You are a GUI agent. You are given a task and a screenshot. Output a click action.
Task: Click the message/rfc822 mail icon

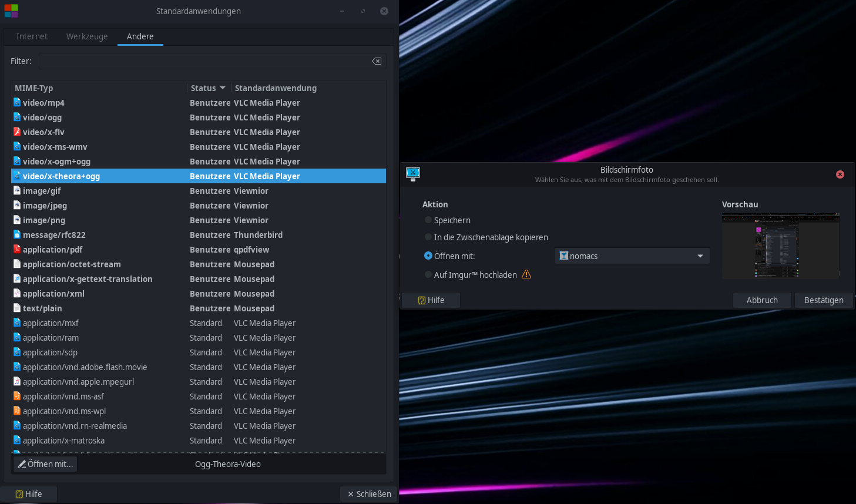(17, 234)
